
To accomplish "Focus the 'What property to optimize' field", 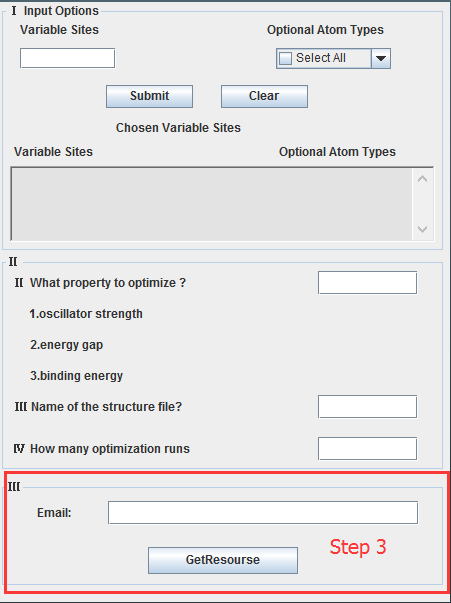I will pyautogui.click(x=367, y=283).
